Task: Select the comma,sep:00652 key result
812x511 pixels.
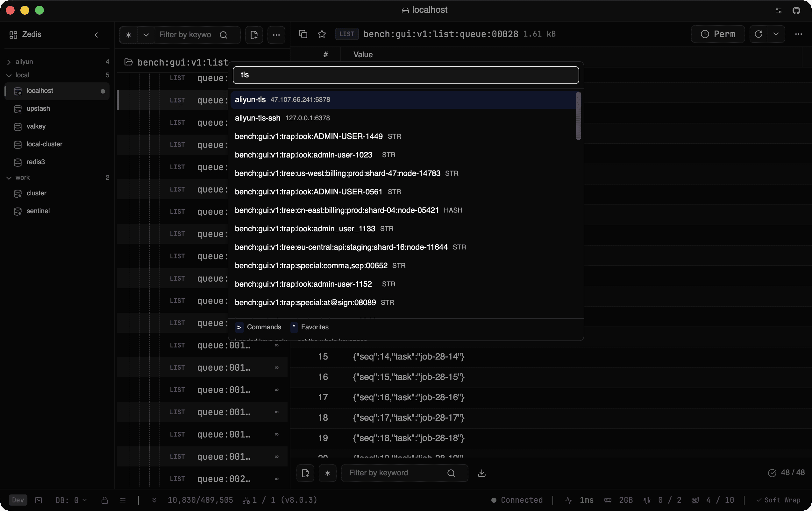Action: pos(403,266)
